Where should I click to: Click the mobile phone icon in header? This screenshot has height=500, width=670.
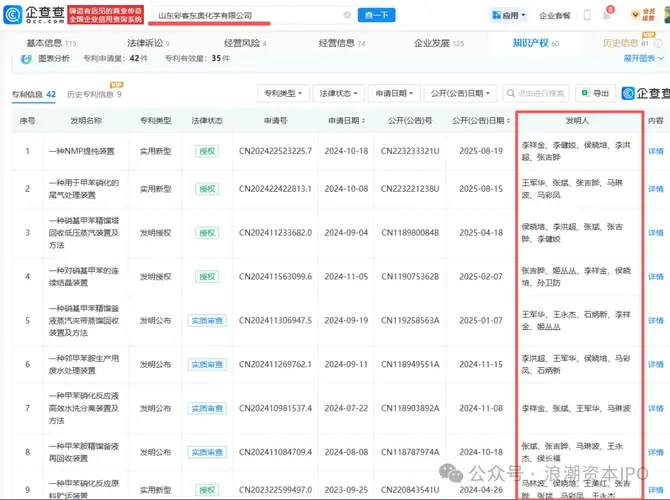click(587, 15)
